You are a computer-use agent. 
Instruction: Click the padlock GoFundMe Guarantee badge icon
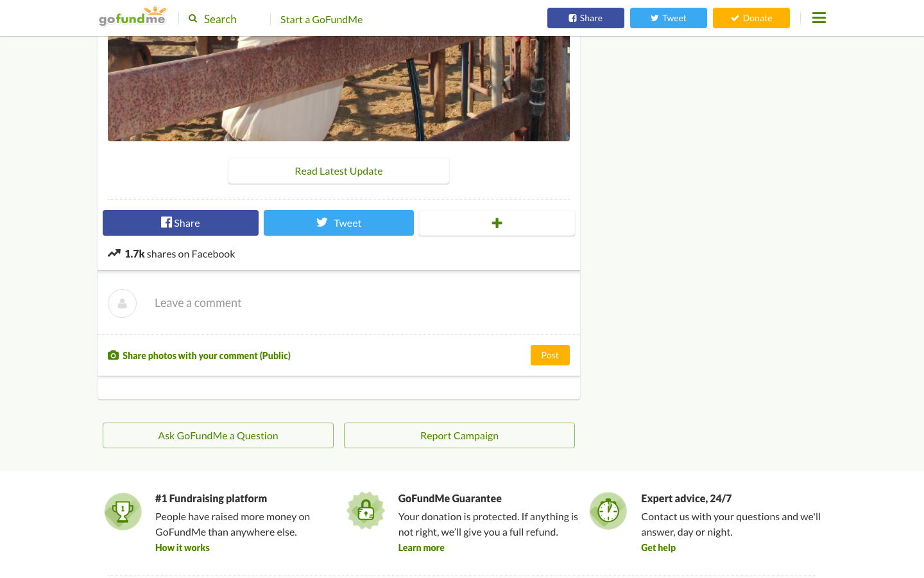tap(366, 511)
